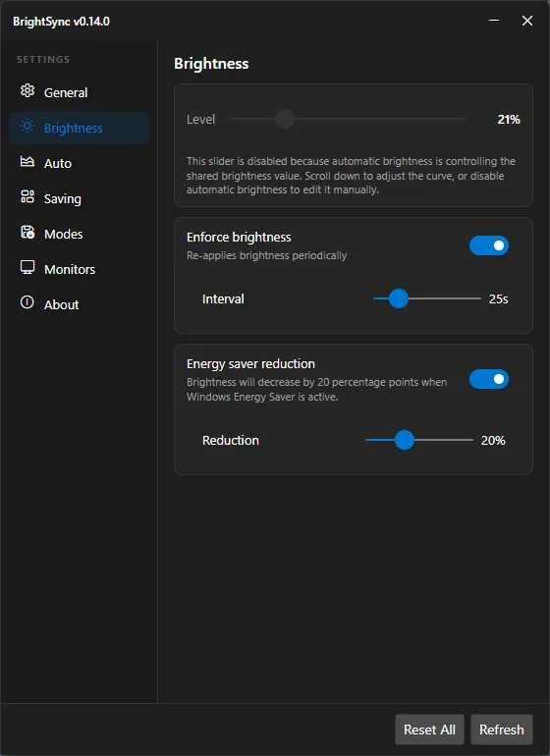Click the Brightness page heading
The image size is (550, 756).
(211, 64)
